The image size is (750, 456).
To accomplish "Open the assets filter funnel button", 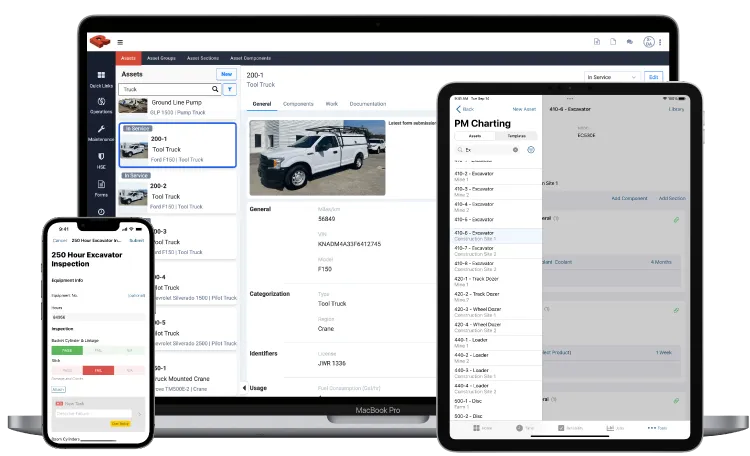I will (x=230, y=89).
